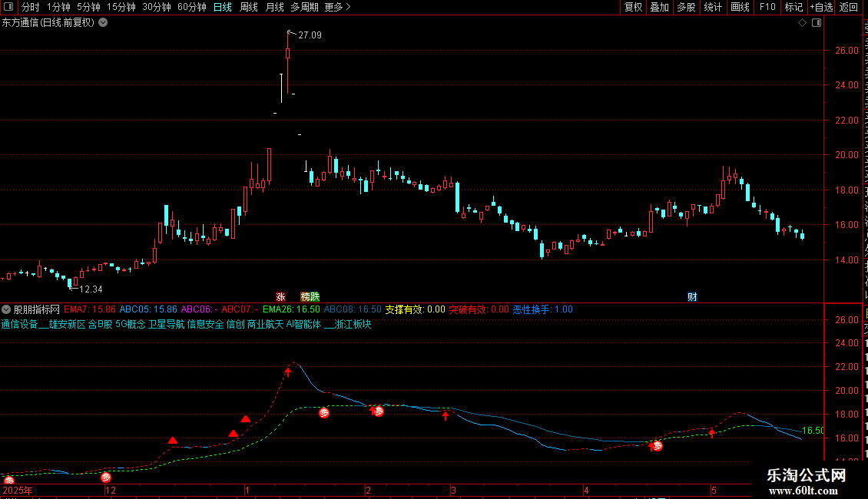
Task: Click the 信息安全 concept tag
Action: pos(205,324)
